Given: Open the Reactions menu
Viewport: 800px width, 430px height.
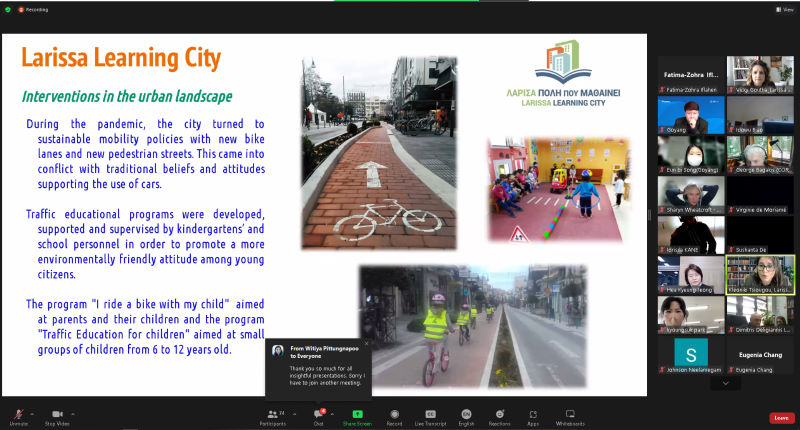Looking at the screenshot, I should tap(499, 414).
